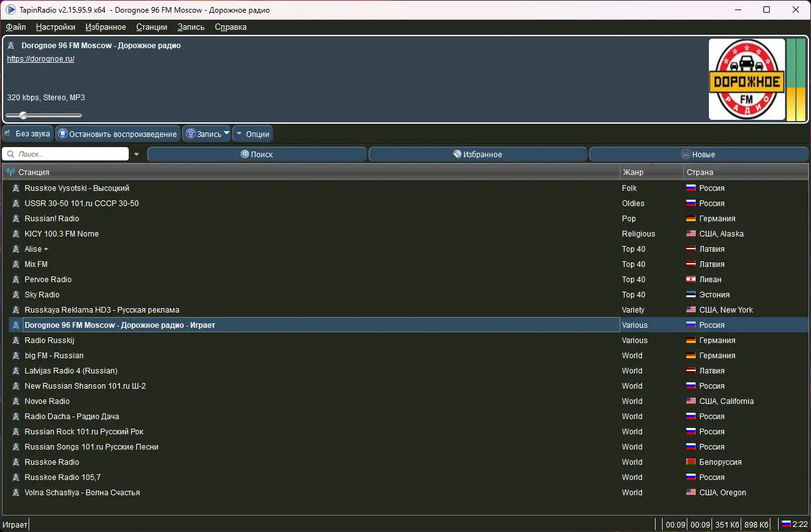Click antenna icon beside Pervoe Radio
The width and height of the screenshot is (811, 532).
(x=16, y=280)
